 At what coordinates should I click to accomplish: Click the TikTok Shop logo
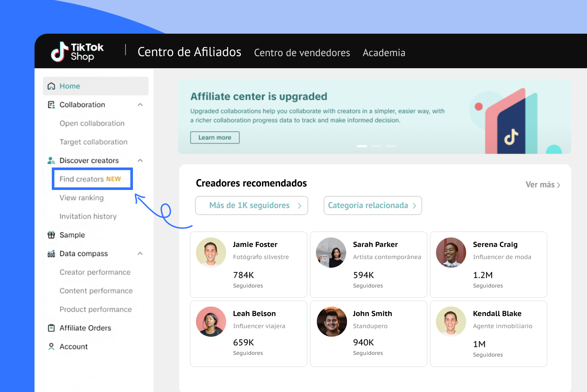pyautogui.click(x=77, y=52)
